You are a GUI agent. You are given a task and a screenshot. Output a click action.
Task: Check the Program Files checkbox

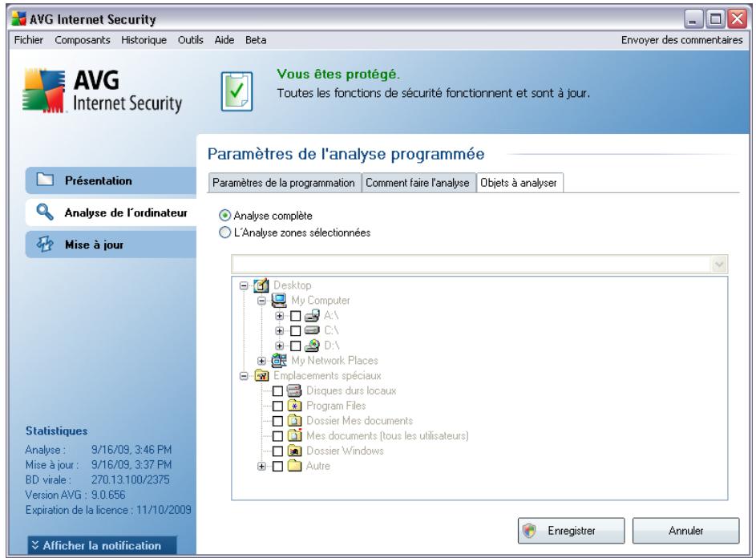click(277, 406)
